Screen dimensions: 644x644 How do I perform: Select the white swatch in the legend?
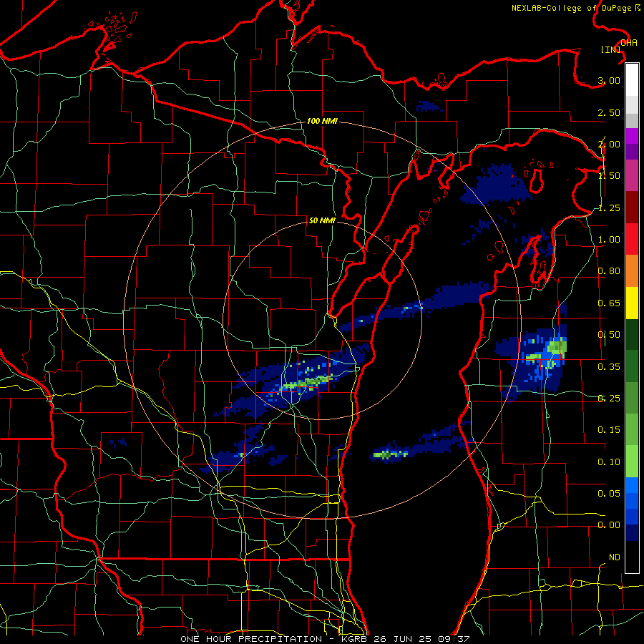coord(632,79)
